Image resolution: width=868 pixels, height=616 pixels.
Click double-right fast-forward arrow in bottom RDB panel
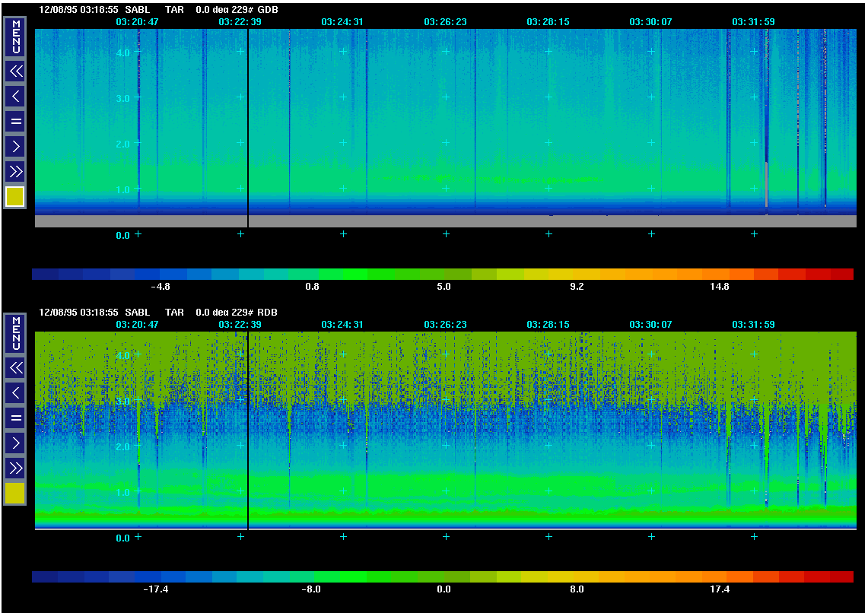[15, 467]
